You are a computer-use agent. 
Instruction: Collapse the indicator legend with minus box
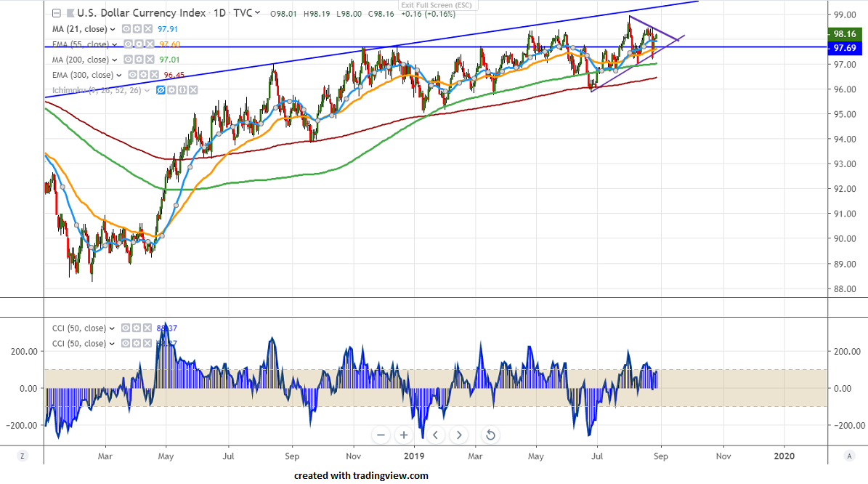click(x=57, y=13)
